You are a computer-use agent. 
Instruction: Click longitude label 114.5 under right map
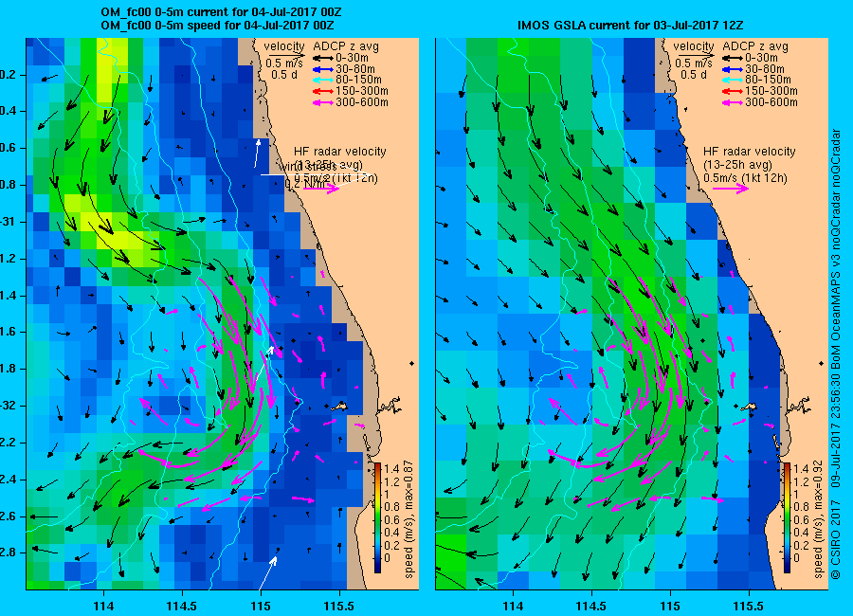[x=591, y=606]
